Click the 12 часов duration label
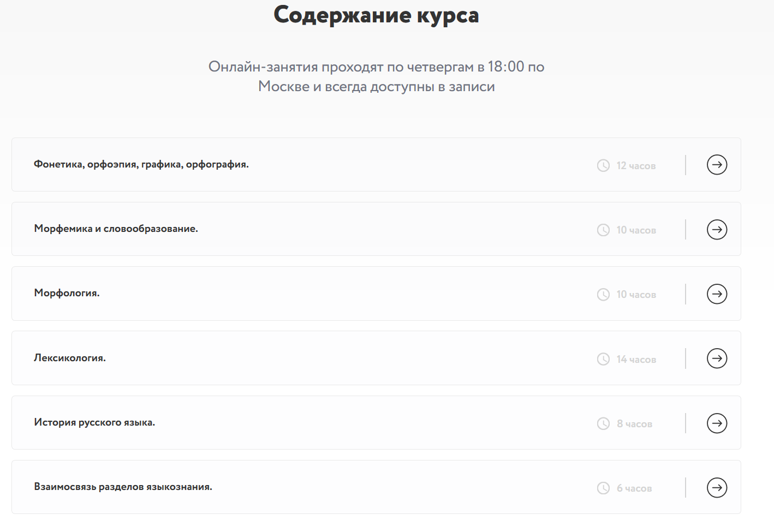 click(636, 166)
